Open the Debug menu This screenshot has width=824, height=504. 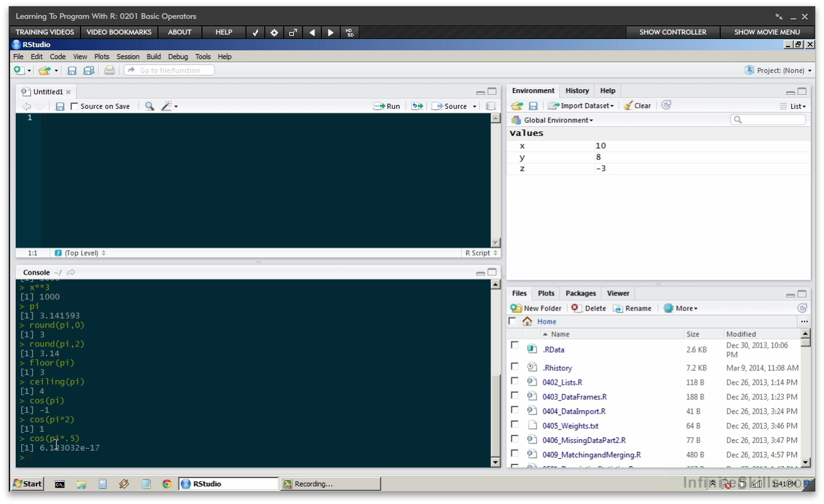[178, 57]
